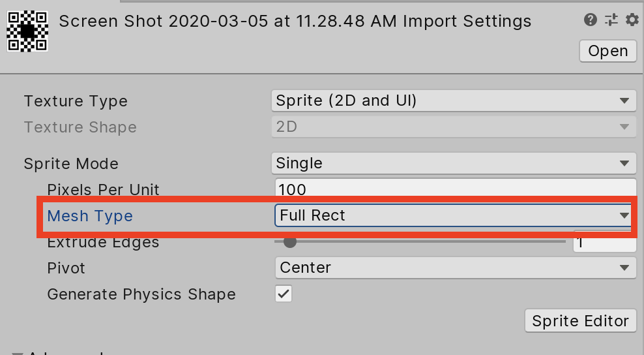The width and height of the screenshot is (644, 355).
Task: Click the Sprite Mode label
Action: [71, 164]
